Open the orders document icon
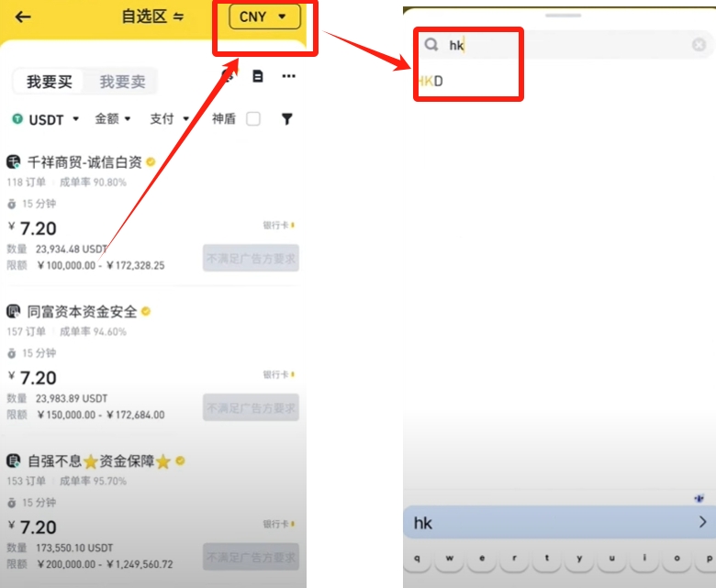The height and width of the screenshot is (588, 716). pos(258,76)
